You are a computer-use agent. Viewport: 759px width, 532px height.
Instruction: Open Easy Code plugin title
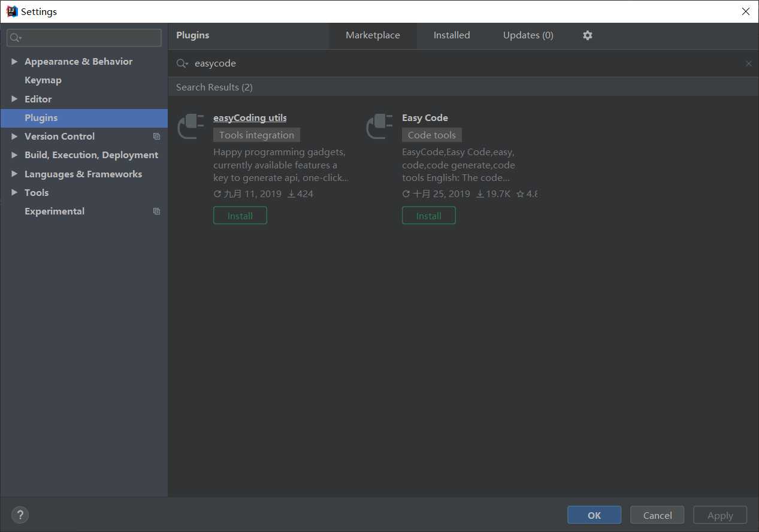(x=425, y=118)
